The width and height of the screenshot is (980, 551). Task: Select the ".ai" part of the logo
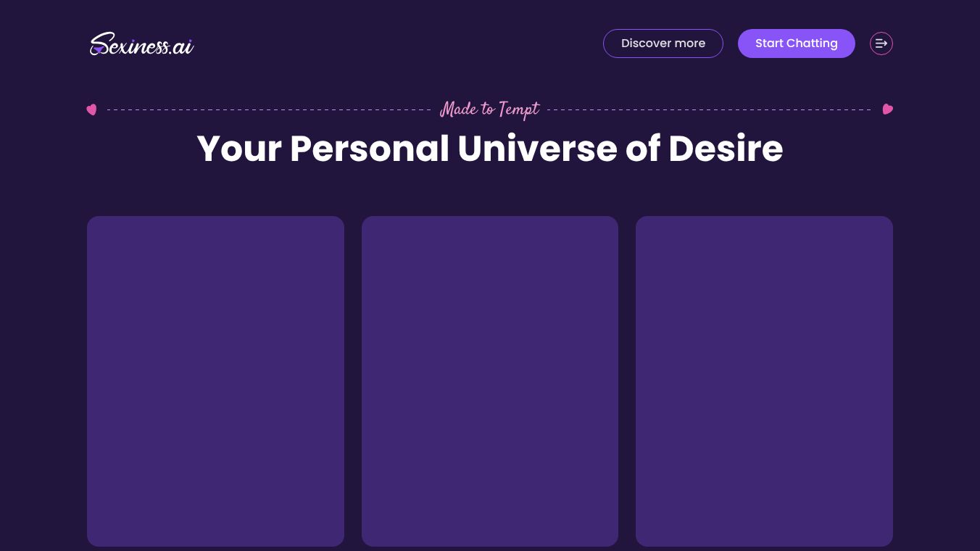click(182, 47)
